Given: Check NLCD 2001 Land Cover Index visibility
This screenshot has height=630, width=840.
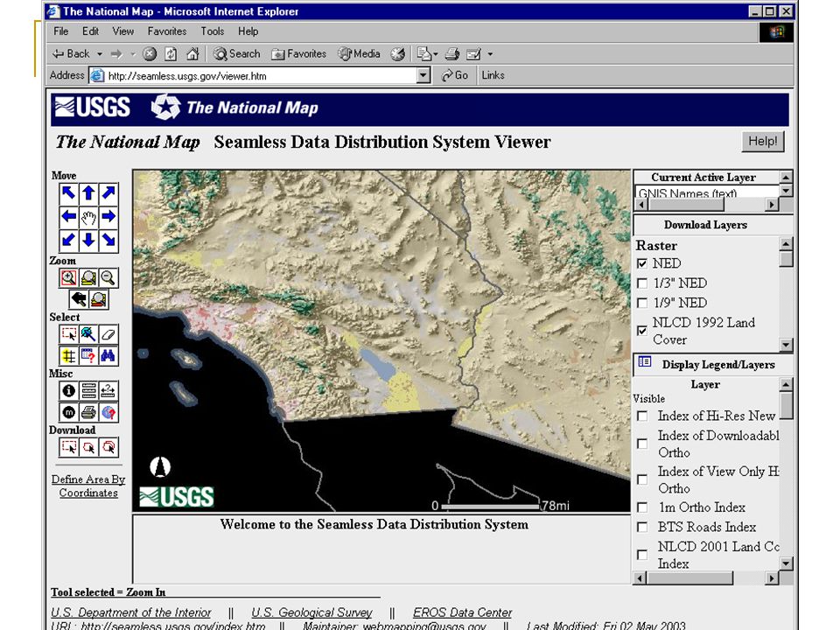Looking at the screenshot, I should [x=641, y=555].
